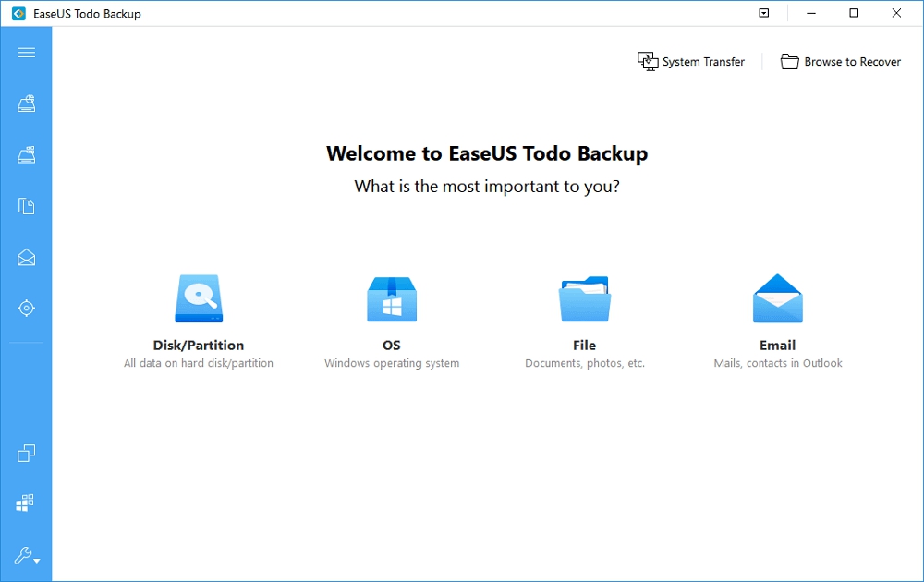The image size is (924, 582).
Task: Expand the wrench settings dropdown
Action: click(x=26, y=556)
